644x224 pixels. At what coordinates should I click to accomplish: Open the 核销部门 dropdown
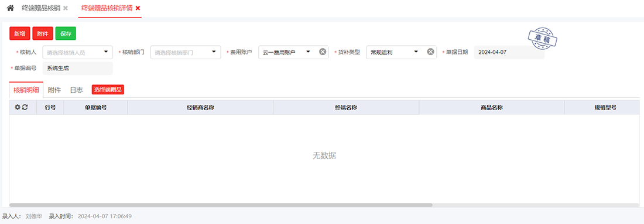[186, 52]
